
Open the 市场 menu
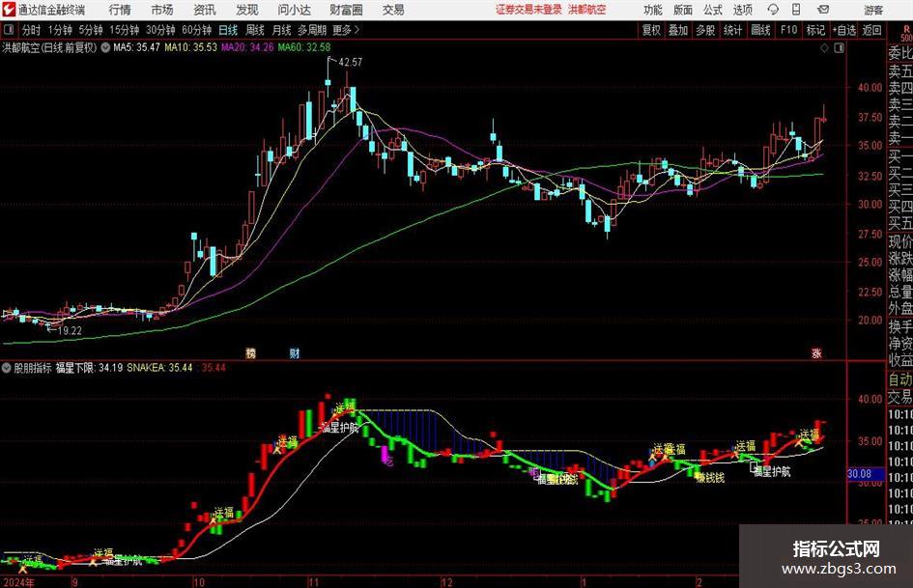coord(162,10)
